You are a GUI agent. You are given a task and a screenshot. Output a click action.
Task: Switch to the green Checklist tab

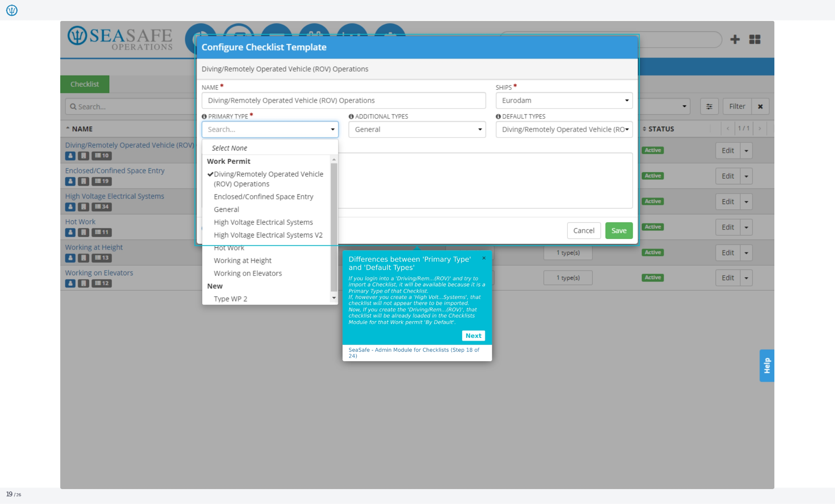point(84,84)
